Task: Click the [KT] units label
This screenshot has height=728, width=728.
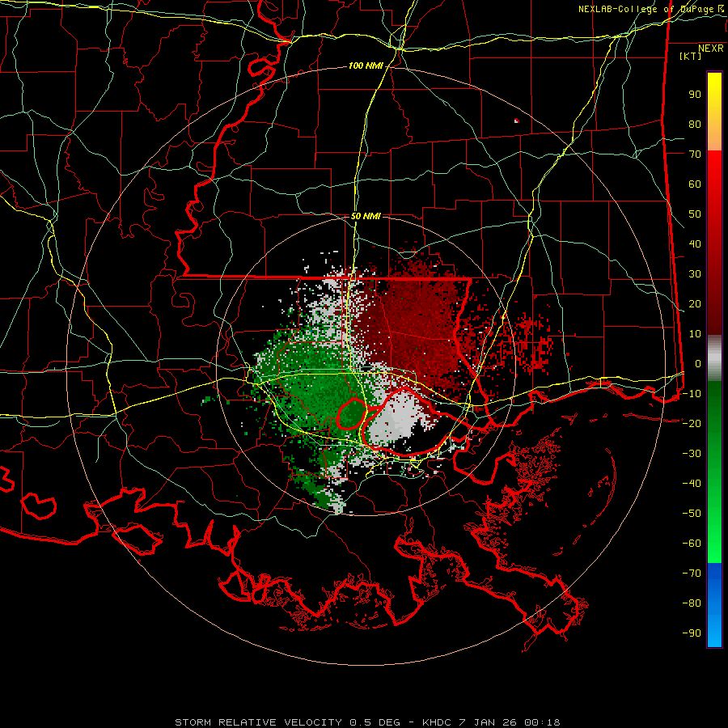Action: click(691, 56)
